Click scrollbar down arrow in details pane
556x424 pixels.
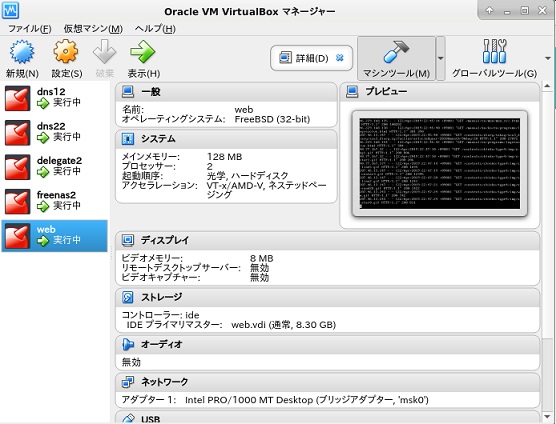547,416
